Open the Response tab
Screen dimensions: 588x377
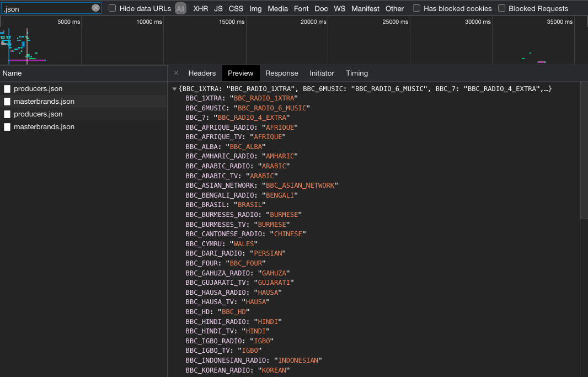[x=282, y=73]
